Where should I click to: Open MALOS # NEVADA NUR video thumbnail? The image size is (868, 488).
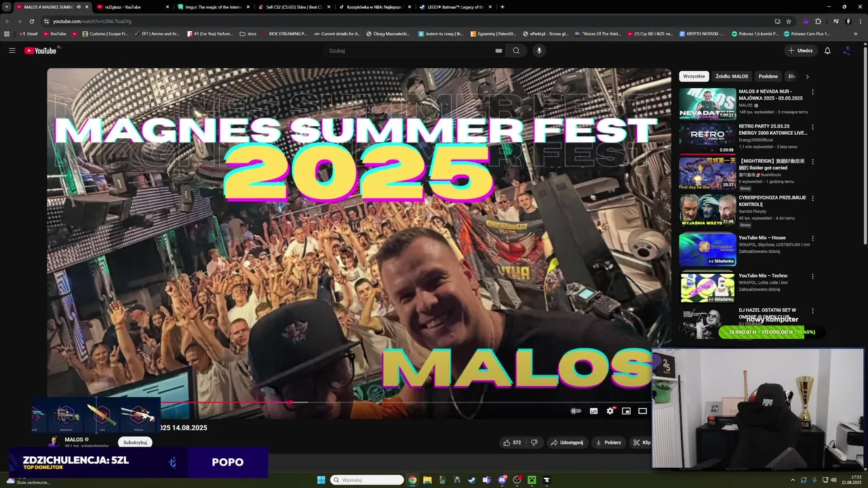coord(707,104)
